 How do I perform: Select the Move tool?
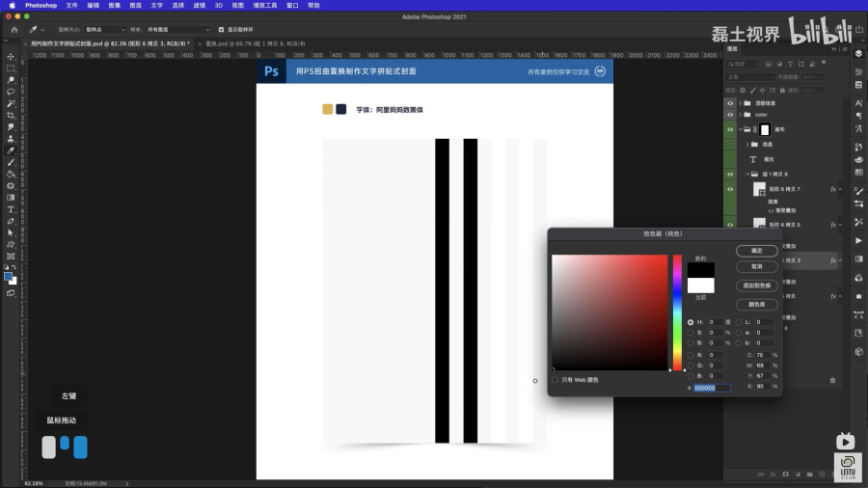[11, 57]
